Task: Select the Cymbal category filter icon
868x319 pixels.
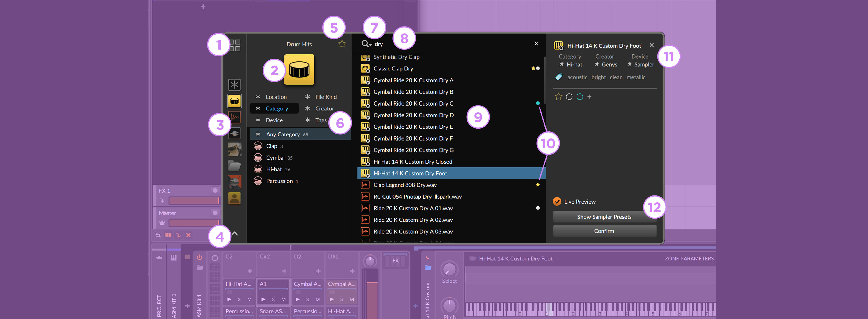Action: pyautogui.click(x=258, y=157)
